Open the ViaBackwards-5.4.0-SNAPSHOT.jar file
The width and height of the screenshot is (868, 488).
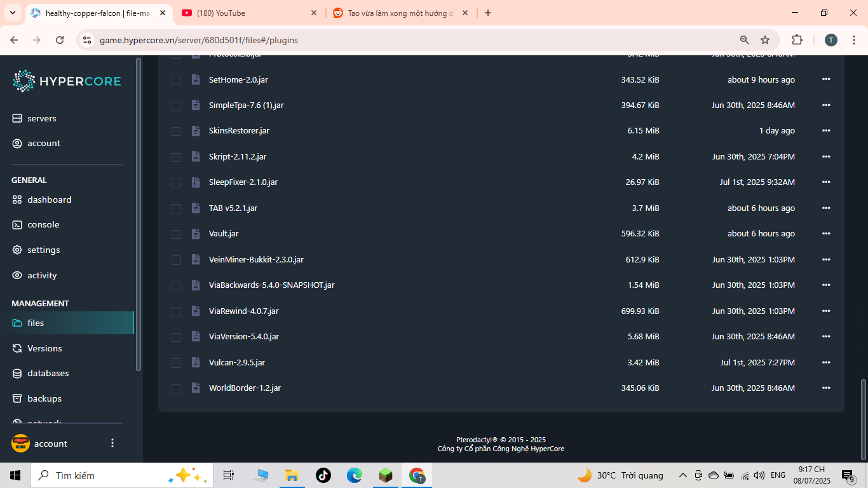pos(271,285)
